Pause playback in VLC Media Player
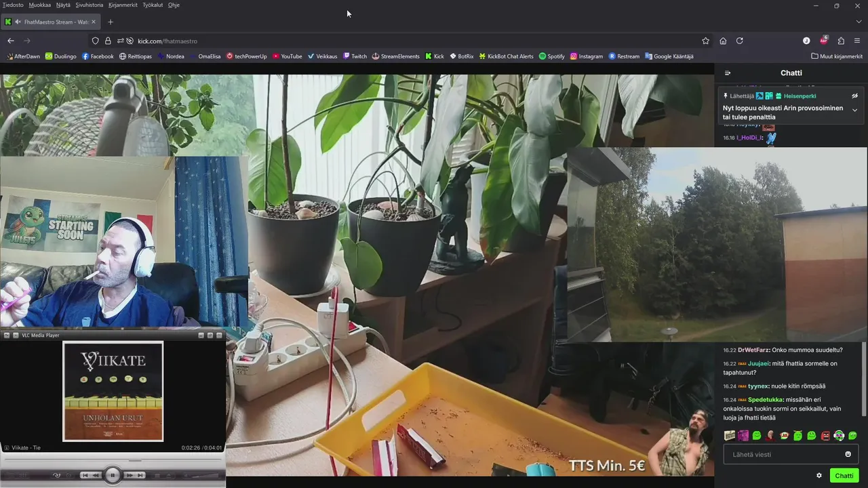868x488 pixels. (x=113, y=475)
